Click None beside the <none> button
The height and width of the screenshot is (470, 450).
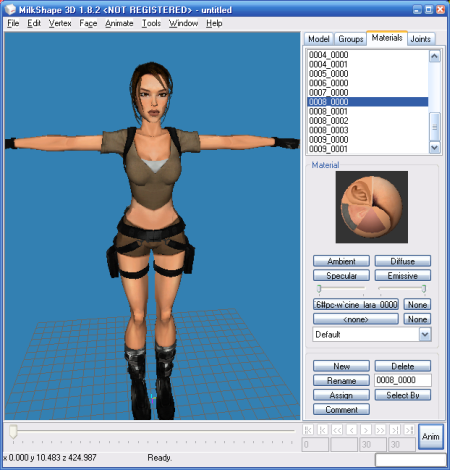(x=417, y=319)
